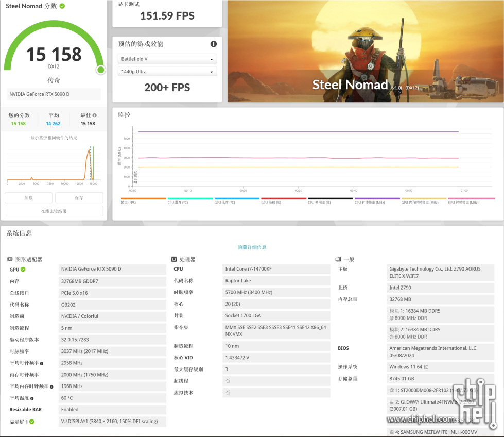
Task: Toggle the blue GPU temperature legend swatch
Action: [x=237, y=198]
